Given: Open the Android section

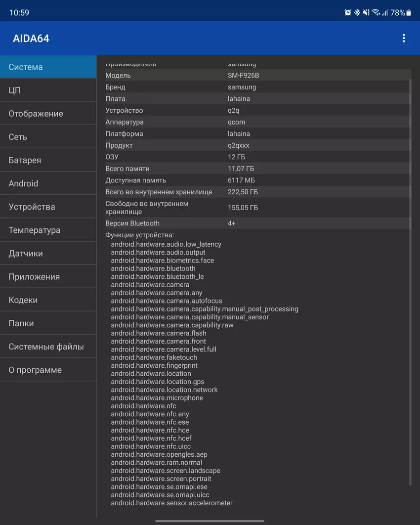Looking at the screenshot, I should [x=48, y=183].
